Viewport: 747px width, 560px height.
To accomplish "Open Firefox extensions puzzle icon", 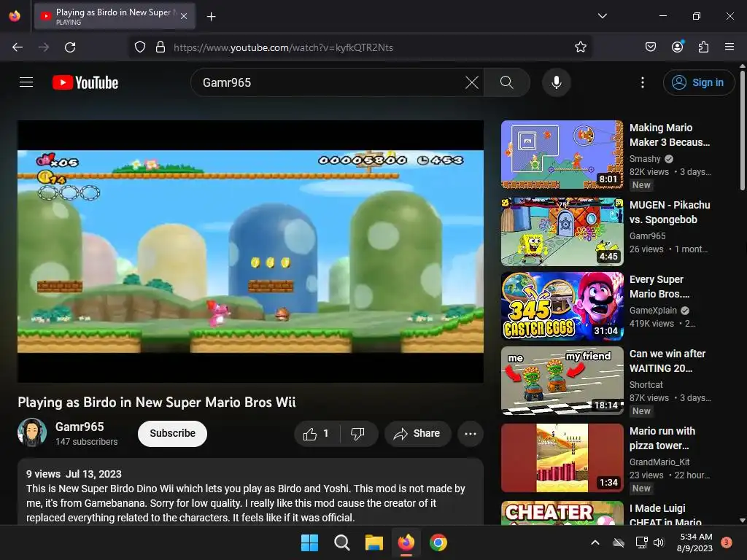I will (703, 47).
